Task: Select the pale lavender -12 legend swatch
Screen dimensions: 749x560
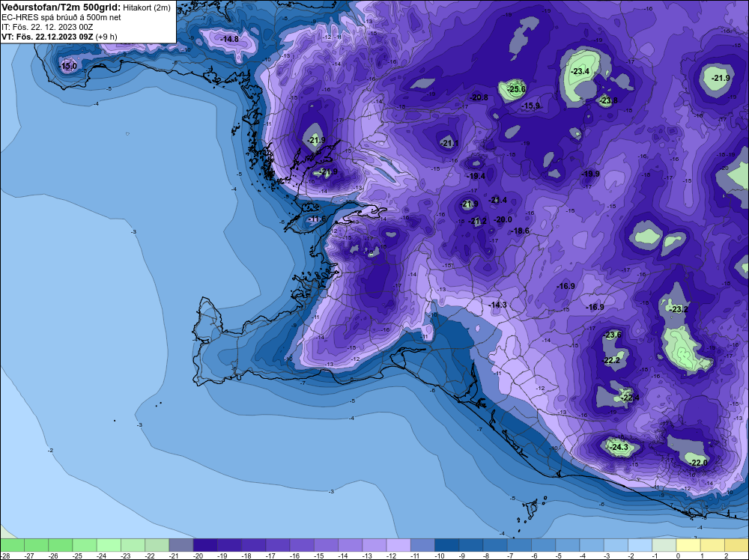Action: click(x=398, y=545)
